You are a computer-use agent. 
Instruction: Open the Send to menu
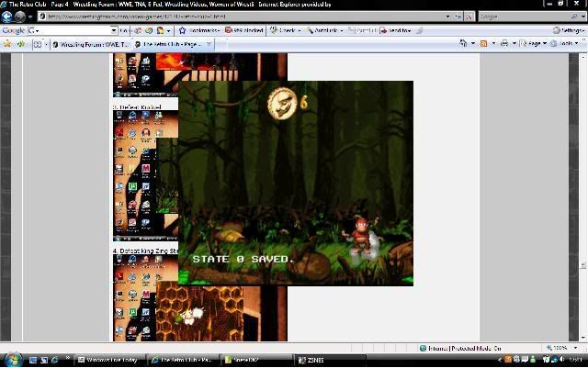[396, 30]
